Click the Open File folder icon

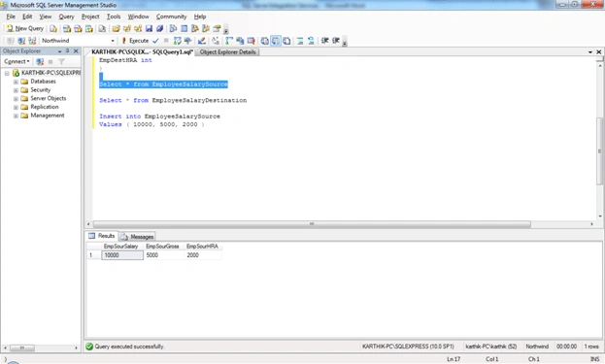click(x=116, y=28)
